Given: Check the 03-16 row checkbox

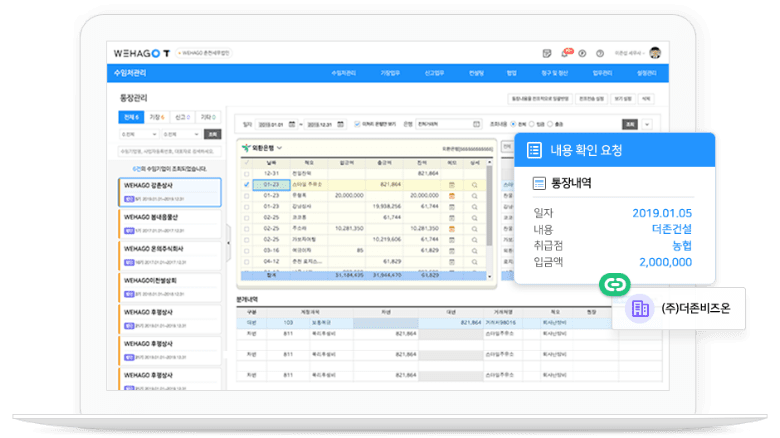Looking at the screenshot, I should 246,250.
